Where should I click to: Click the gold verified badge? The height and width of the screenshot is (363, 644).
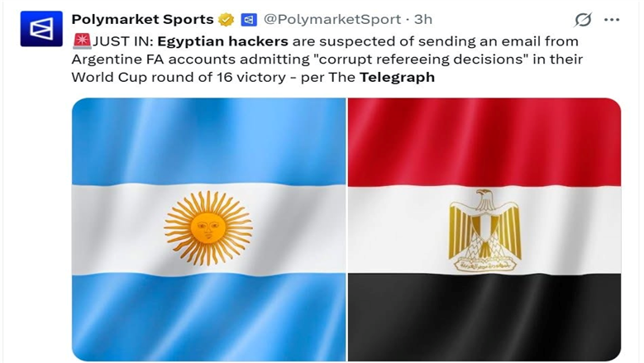point(226,19)
